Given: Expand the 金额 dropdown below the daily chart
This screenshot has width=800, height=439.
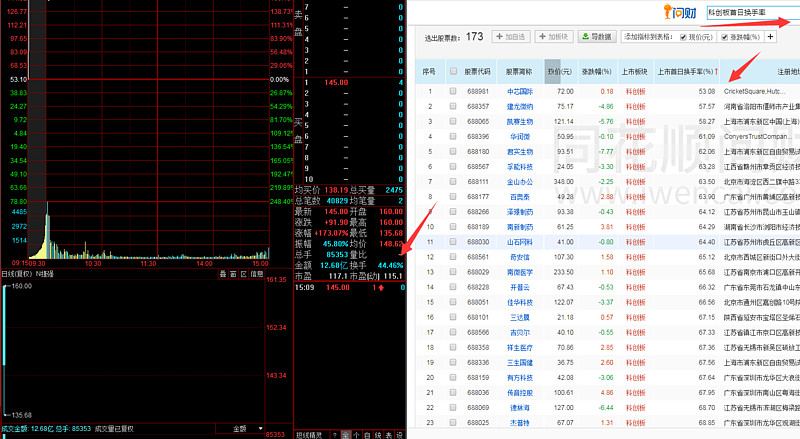Looking at the screenshot, I should 240,429.
